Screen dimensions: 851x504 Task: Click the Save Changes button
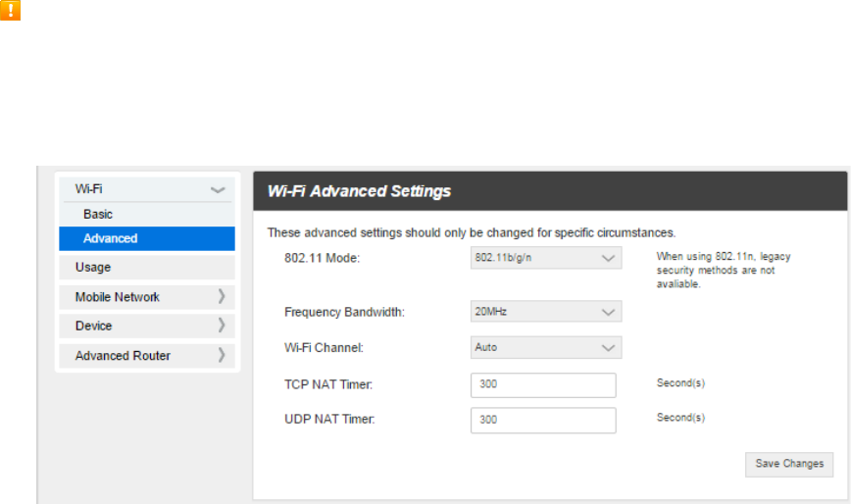pos(789,465)
